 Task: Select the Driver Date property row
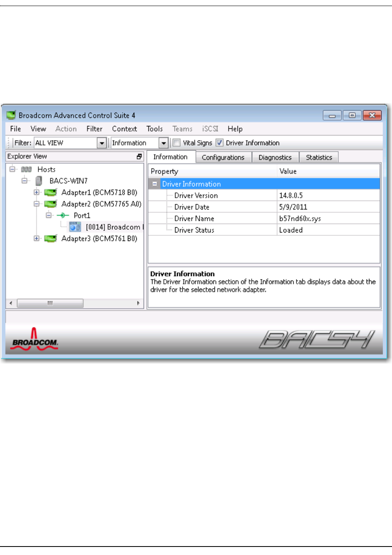pyautogui.click(x=264, y=207)
